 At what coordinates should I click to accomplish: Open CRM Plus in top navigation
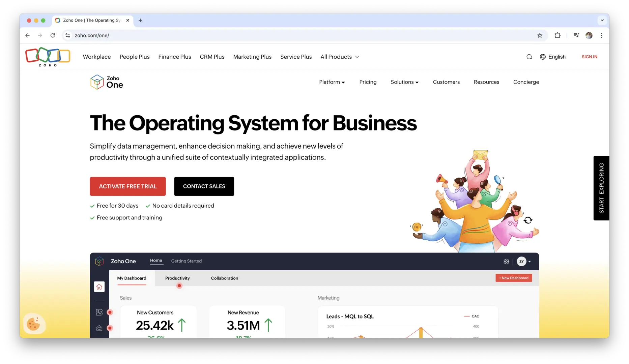pyautogui.click(x=212, y=57)
